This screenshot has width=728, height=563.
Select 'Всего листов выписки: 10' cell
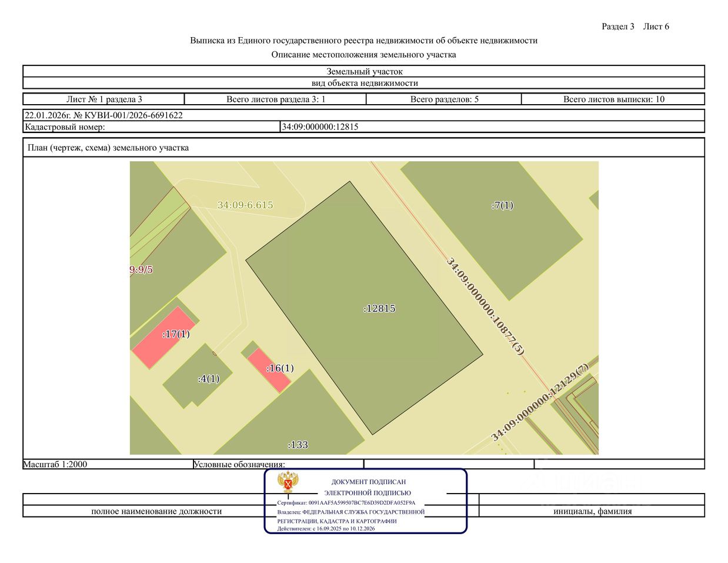click(613, 99)
